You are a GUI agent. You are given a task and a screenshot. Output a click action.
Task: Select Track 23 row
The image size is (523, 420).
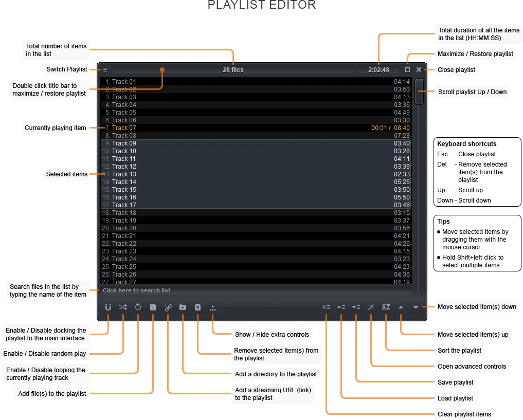(x=256, y=251)
